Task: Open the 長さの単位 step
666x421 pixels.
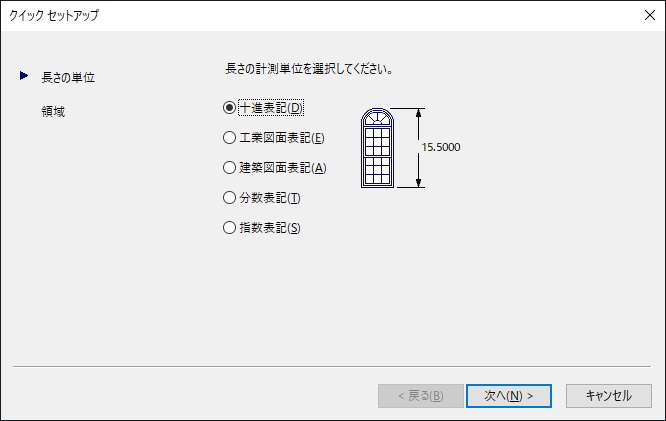Action: (x=68, y=77)
